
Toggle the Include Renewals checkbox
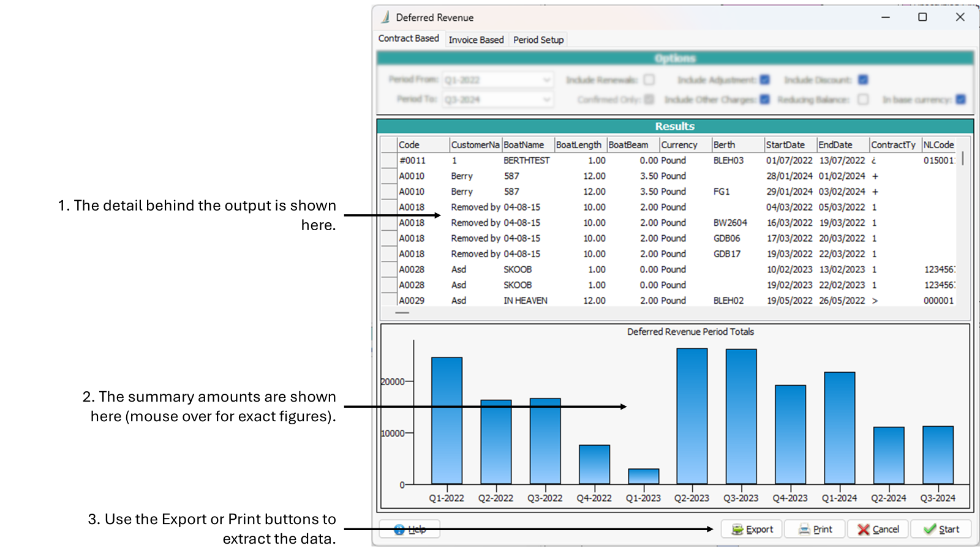coord(649,80)
